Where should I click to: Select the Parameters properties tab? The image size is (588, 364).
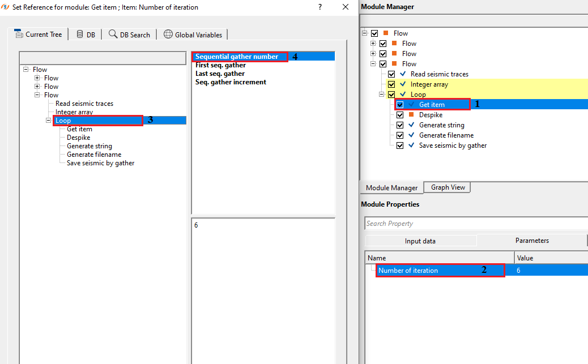click(532, 240)
